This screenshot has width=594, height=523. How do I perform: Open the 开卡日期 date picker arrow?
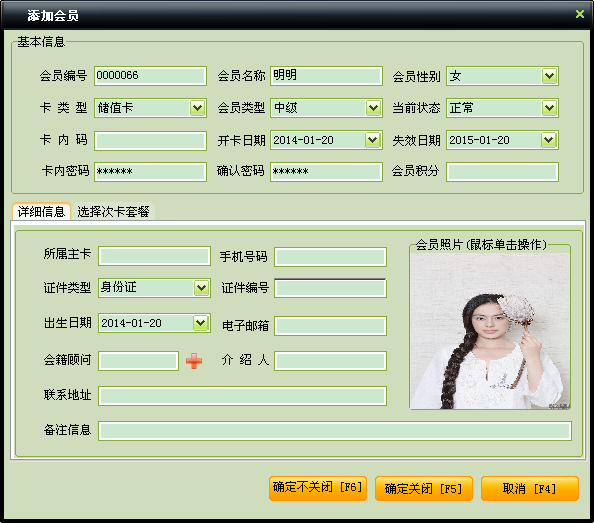pos(373,140)
